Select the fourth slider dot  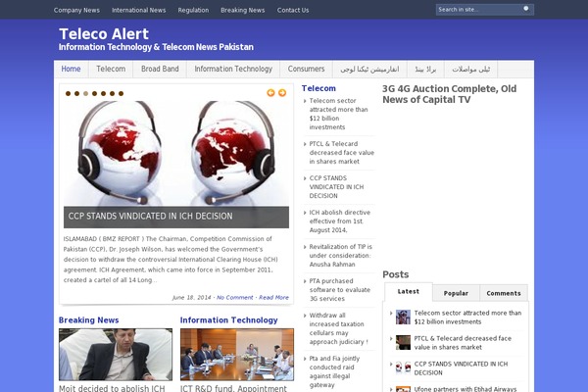coord(94,93)
